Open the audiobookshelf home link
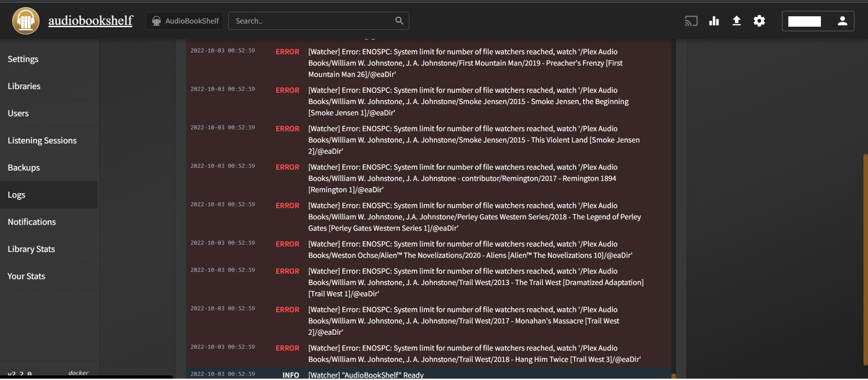The width and height of the screenshot is (868, 380). 91,20
